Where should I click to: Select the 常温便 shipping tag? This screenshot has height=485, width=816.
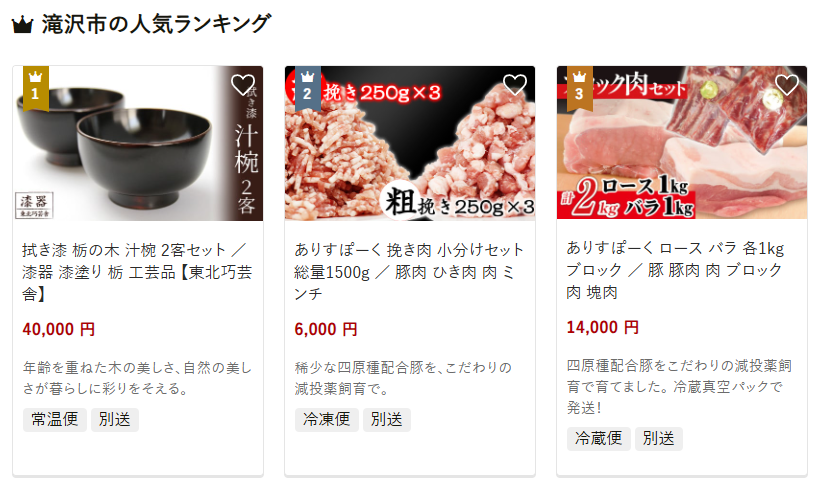pos(55,419)
